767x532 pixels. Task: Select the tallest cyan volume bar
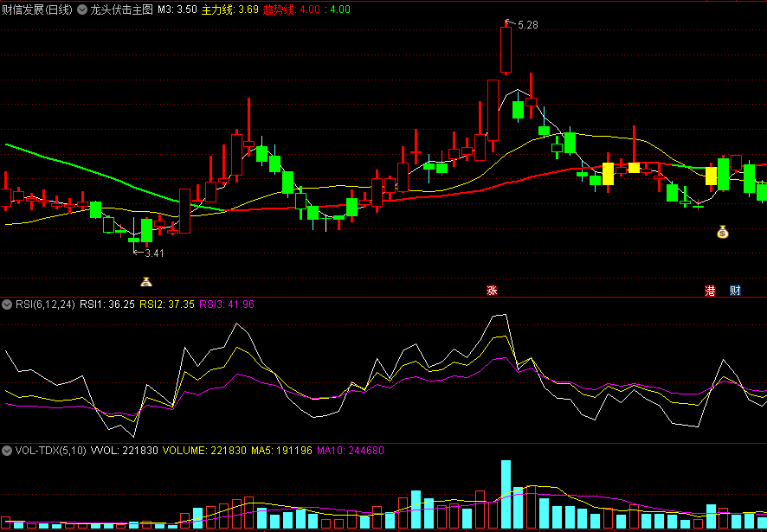pos(506,494)
